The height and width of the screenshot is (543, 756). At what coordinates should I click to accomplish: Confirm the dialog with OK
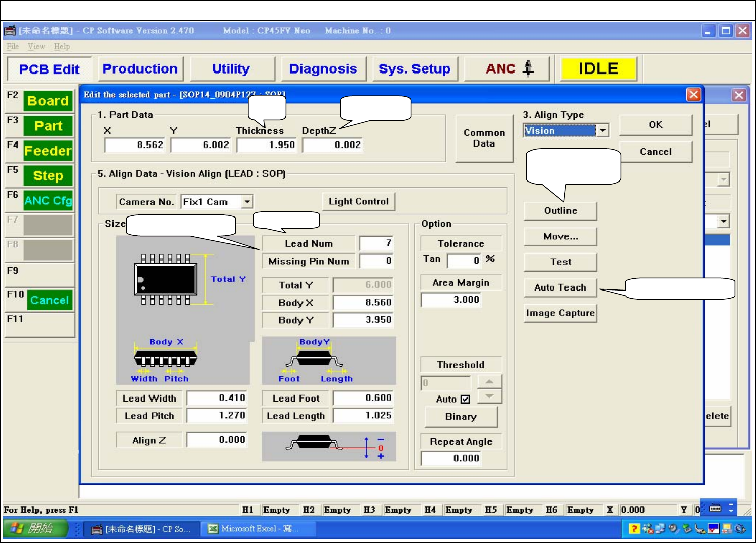656,125
